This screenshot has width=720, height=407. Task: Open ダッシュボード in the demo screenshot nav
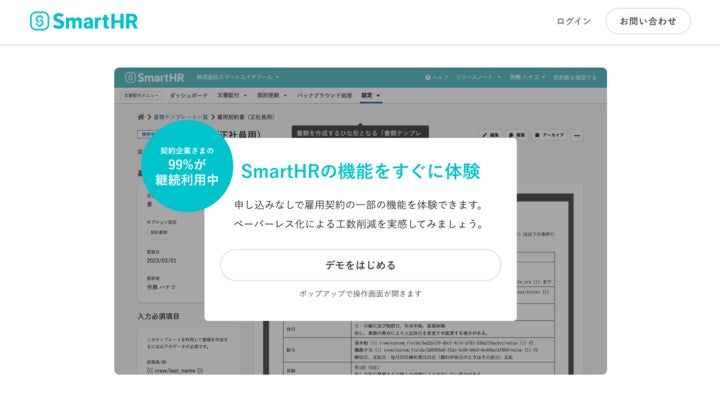(x=188, y=96)
